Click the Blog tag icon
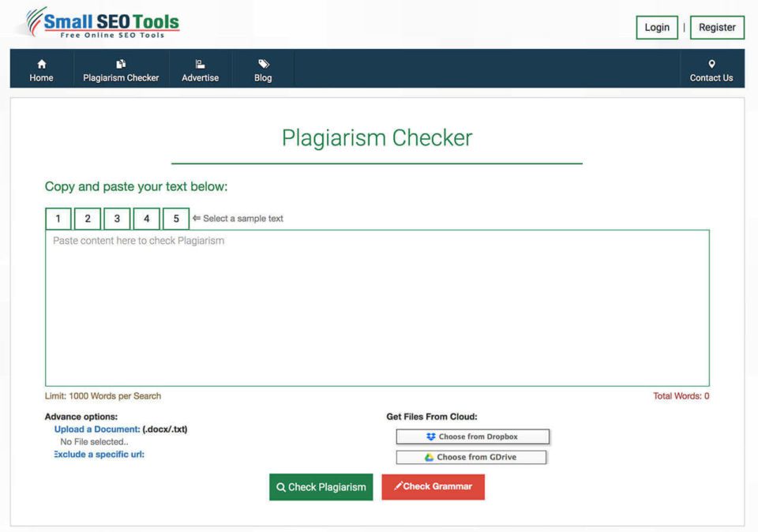The height and width of the screenshot is (532, 758). tap(263, 64)
